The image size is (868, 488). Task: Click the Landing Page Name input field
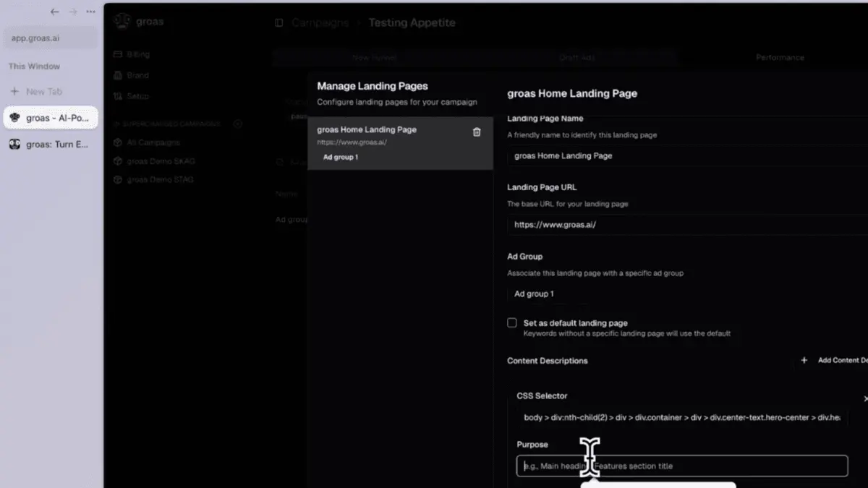(687, 155)
